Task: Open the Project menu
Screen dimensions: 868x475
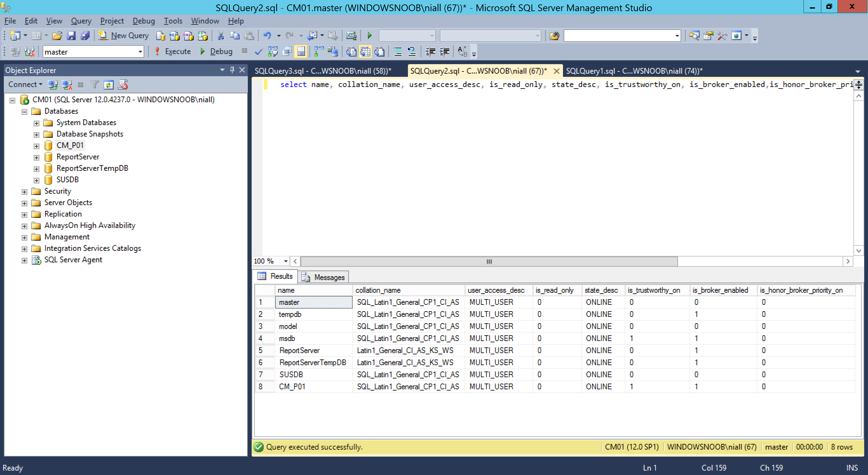Action: pyautogui.click(x=112, y=21)
